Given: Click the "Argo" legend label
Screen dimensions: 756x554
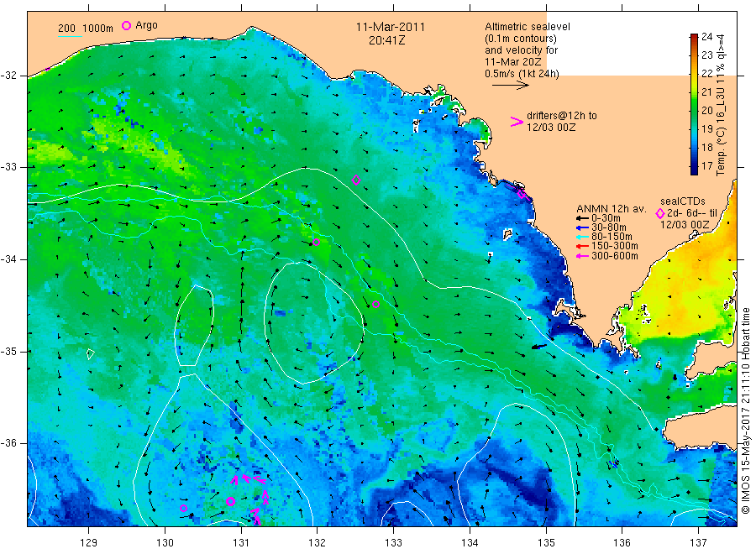Looking at the screenshot, I should (146, 25).
